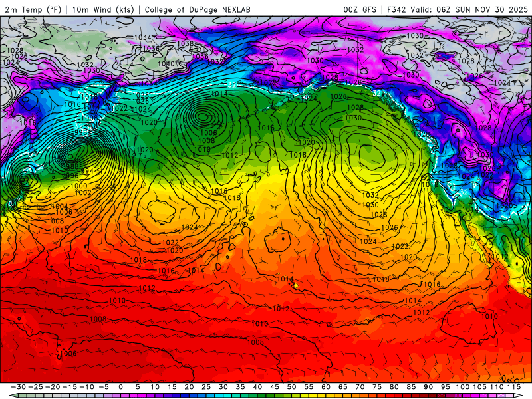The image size is (532, 399).
Task: Click the "00Z GFS" model run label
Action: coord(360,9)
